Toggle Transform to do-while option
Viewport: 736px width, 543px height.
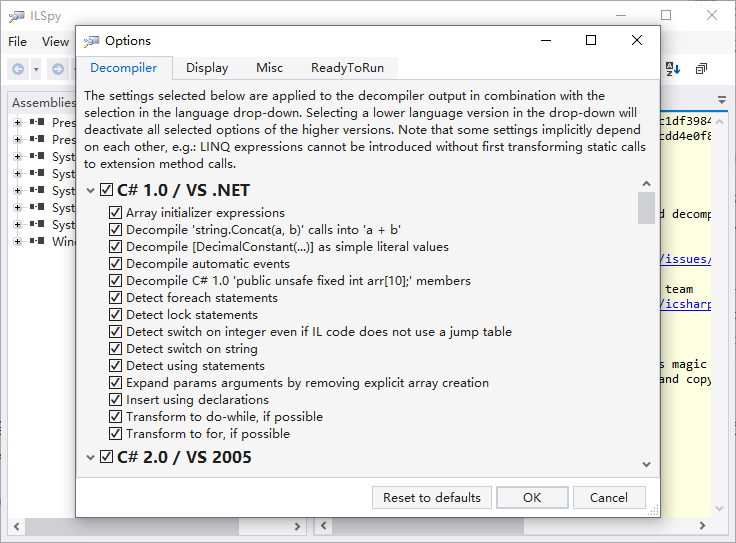(x=115, y=416)
